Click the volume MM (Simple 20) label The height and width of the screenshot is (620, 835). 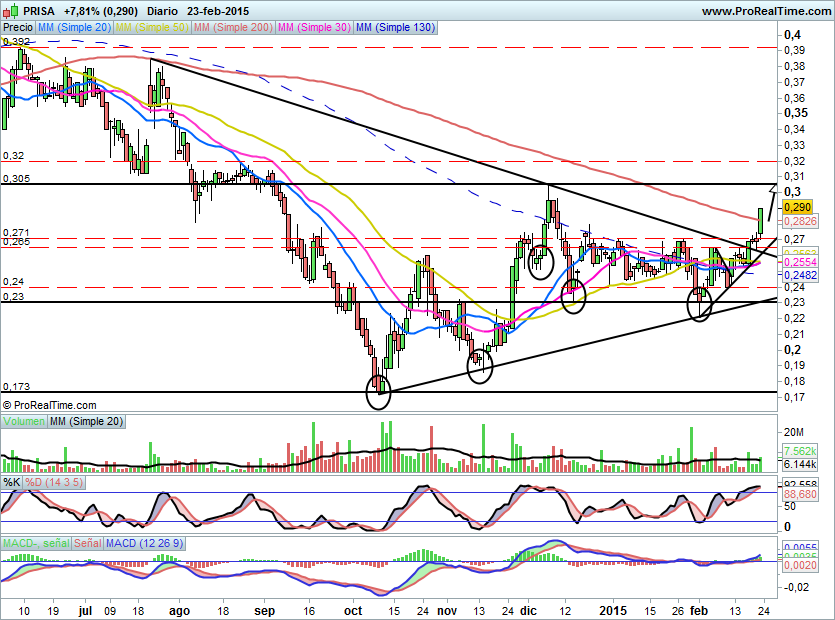click(x=86, y=421)
